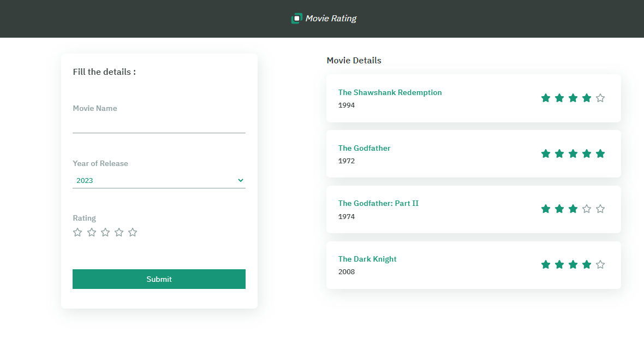Open The Shawshank Redemption link
644x349 pixels.
point(390,92)
